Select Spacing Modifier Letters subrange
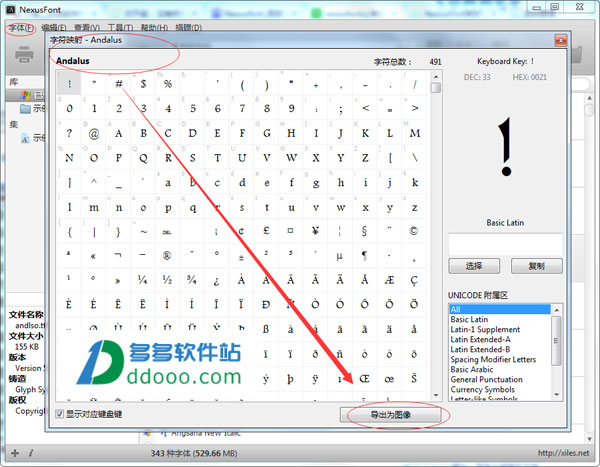Screen dimensions: 600x467 click(x=500, y=359)
